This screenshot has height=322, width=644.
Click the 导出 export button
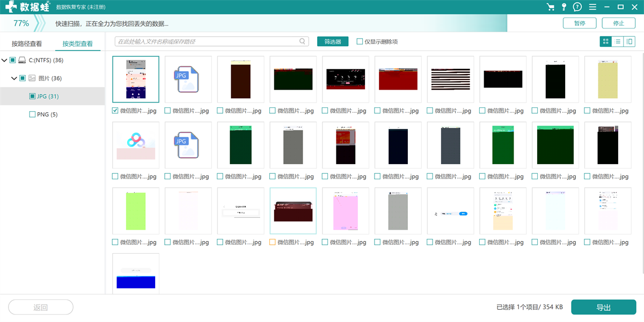click(x=603, y=308)
